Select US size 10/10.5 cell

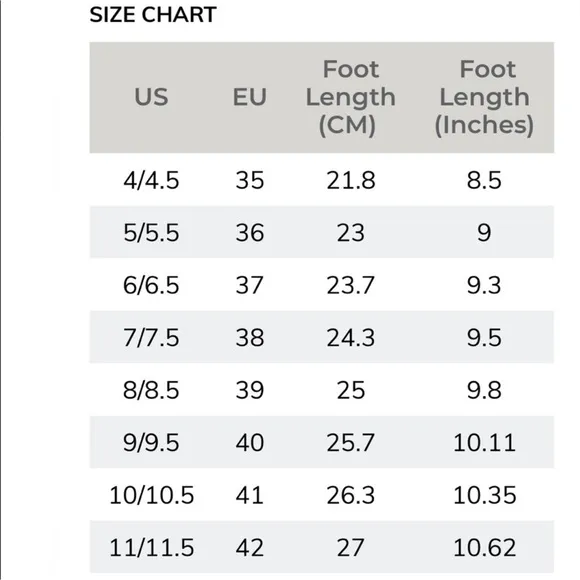151,495
